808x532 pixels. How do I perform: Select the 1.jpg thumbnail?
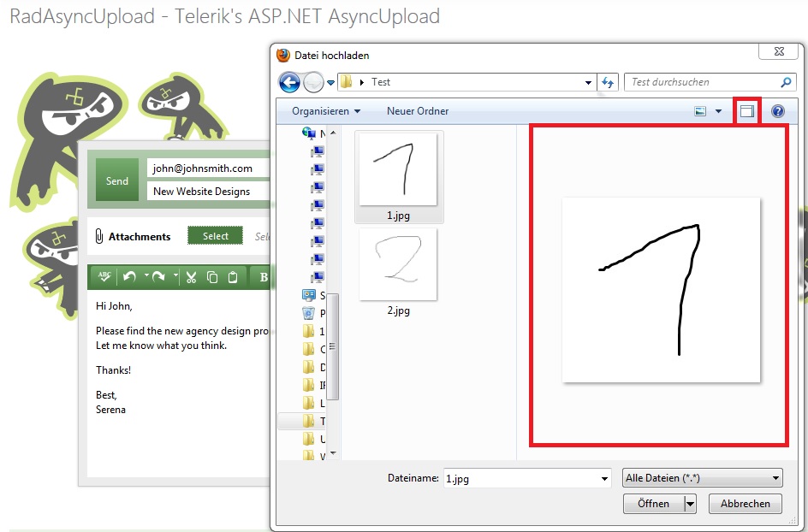pyautogui.click(x=398, y=169)
